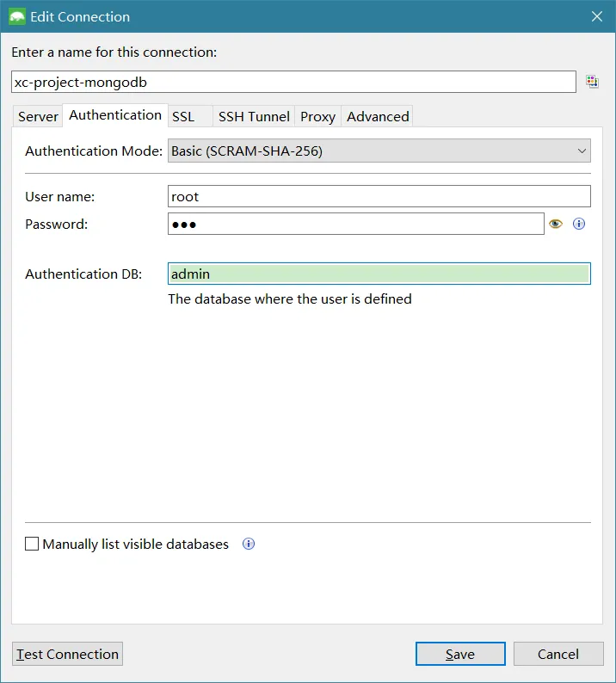616x683 pixels.
Task: Click the connection color picker icon
Action: pyautogui.click(x=592, y=82)
